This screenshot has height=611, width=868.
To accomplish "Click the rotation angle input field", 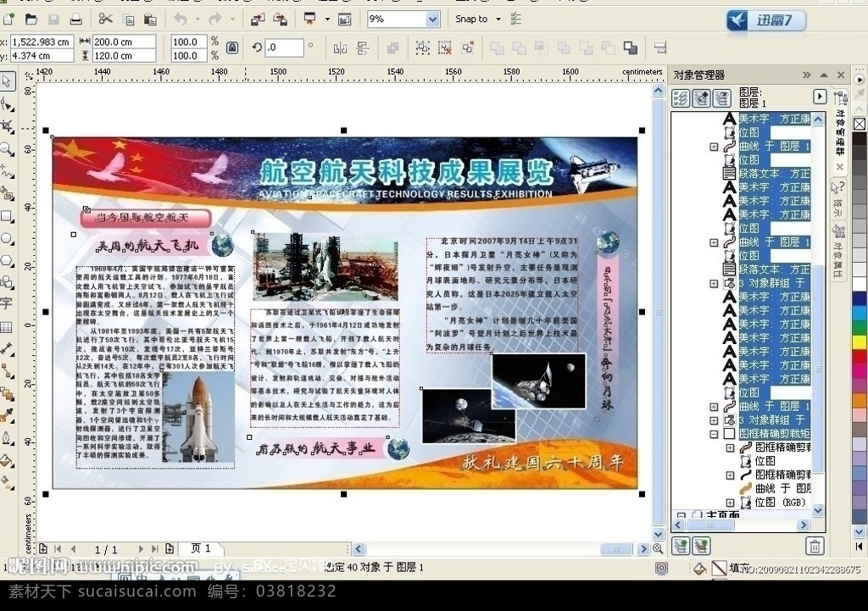I will pos(285,48).
